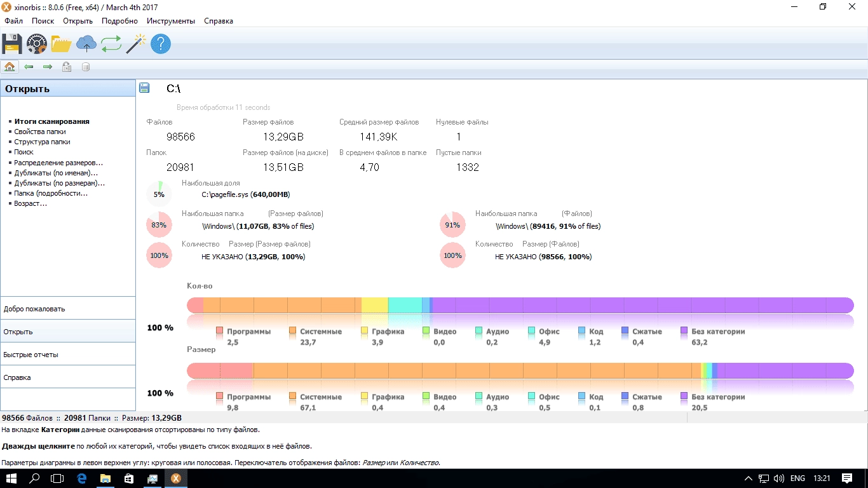Click the file count value 98566
Viewport: 868px width, 488px height.
tap(180, 137)
